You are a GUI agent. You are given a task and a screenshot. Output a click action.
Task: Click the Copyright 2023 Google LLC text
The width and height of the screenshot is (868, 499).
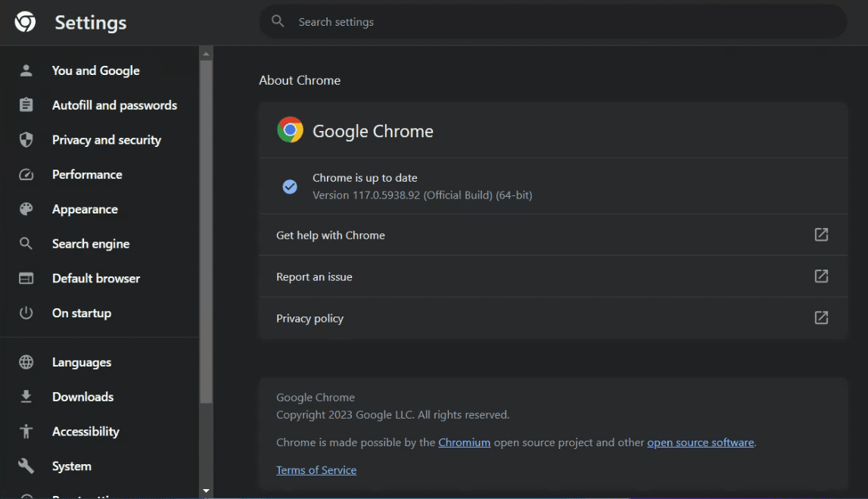[x=393, y=415]
